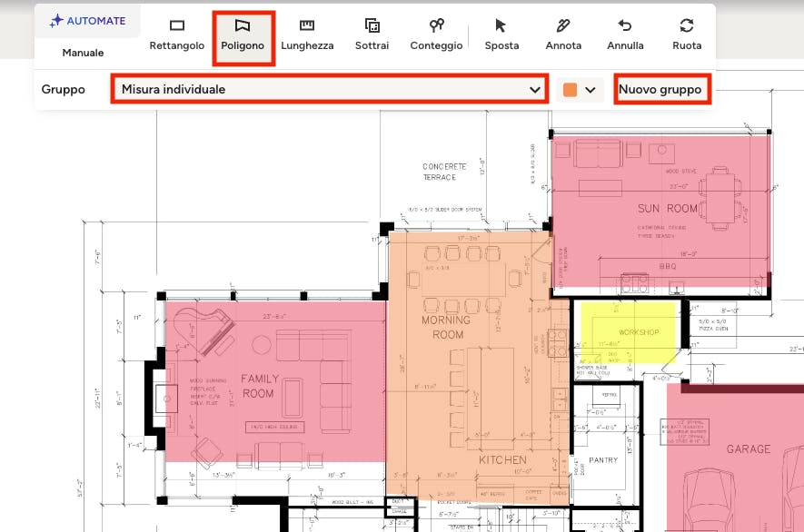
Task: Expand the color picker chevron
Action: click(x=591, y=90)
